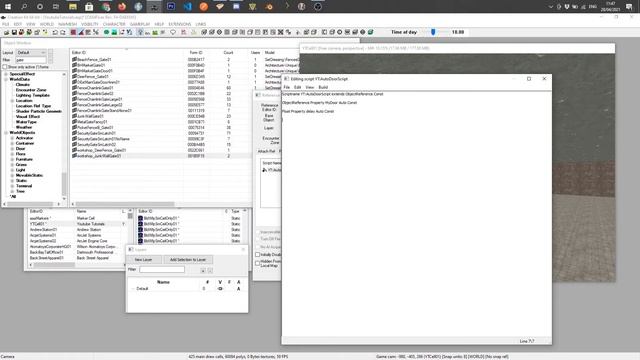640x360 pixels.
Task: Open Visual Studio Code from the taskbar
Action: click(x=187, y=7)
